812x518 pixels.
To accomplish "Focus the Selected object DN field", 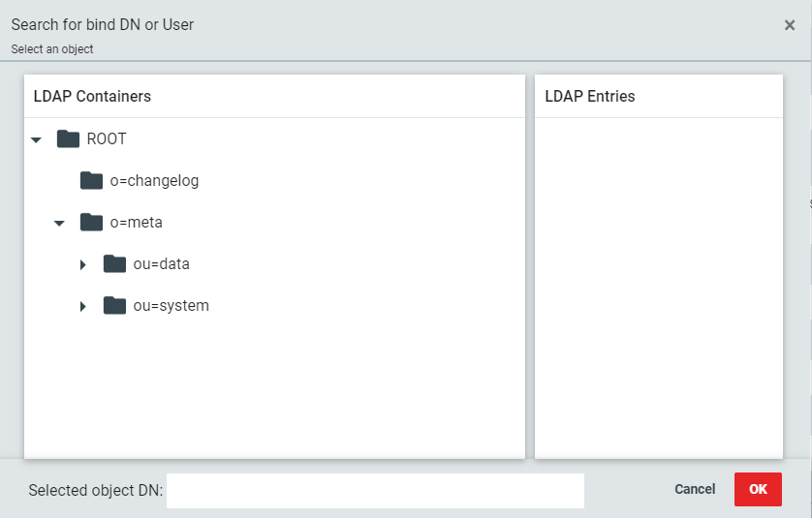I will pos(375,491).
